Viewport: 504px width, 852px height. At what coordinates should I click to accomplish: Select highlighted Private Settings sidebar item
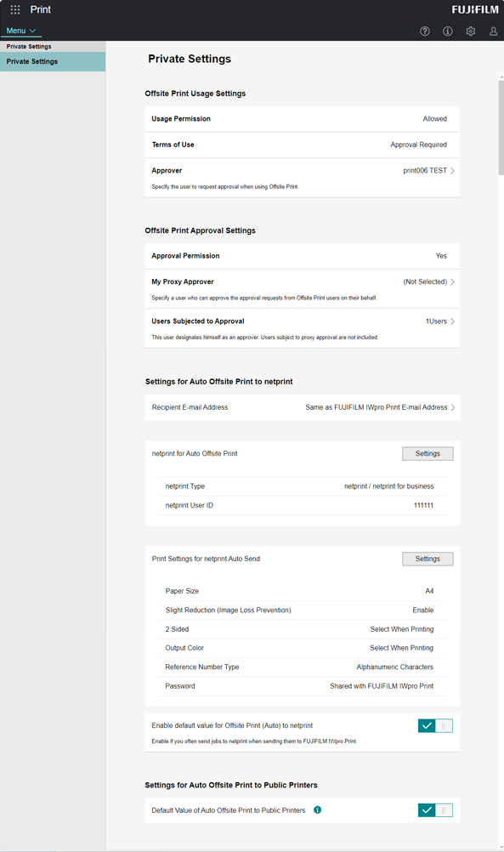click(53, 61)
